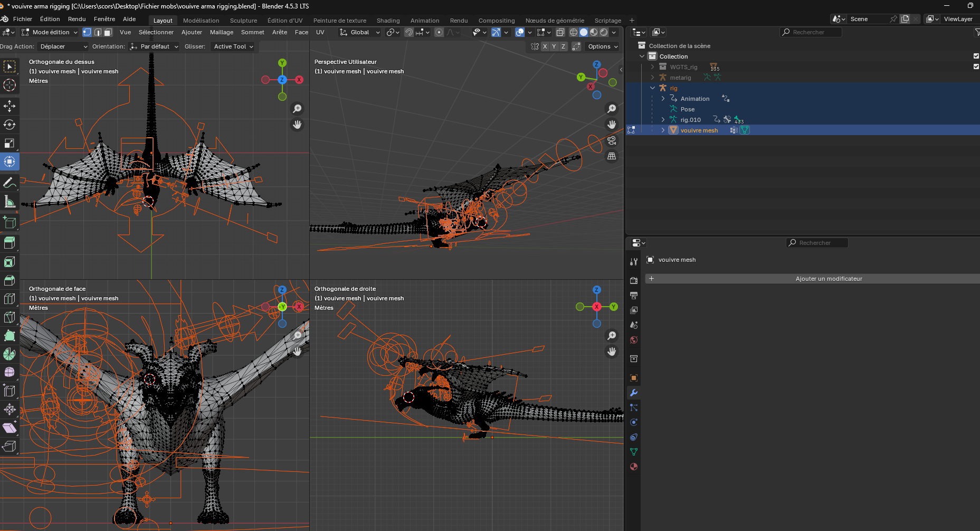Click camera view button in perspective viewport

[612, 140]
